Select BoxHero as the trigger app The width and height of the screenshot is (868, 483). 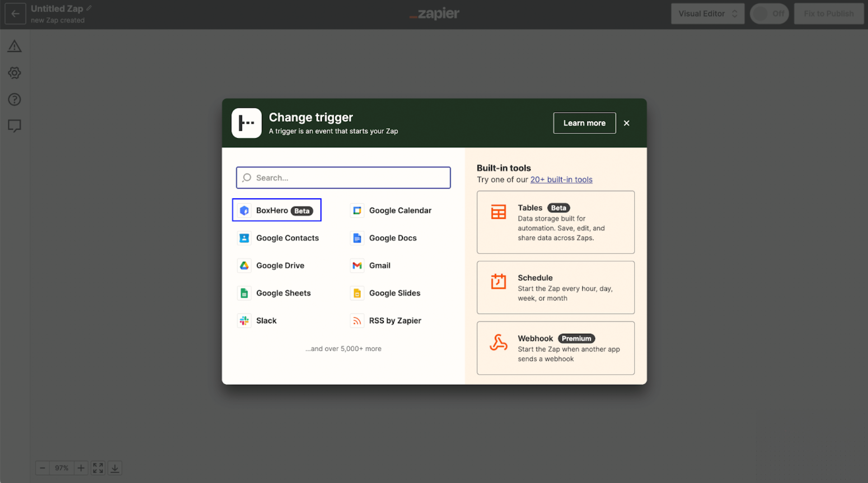[275, 210]
